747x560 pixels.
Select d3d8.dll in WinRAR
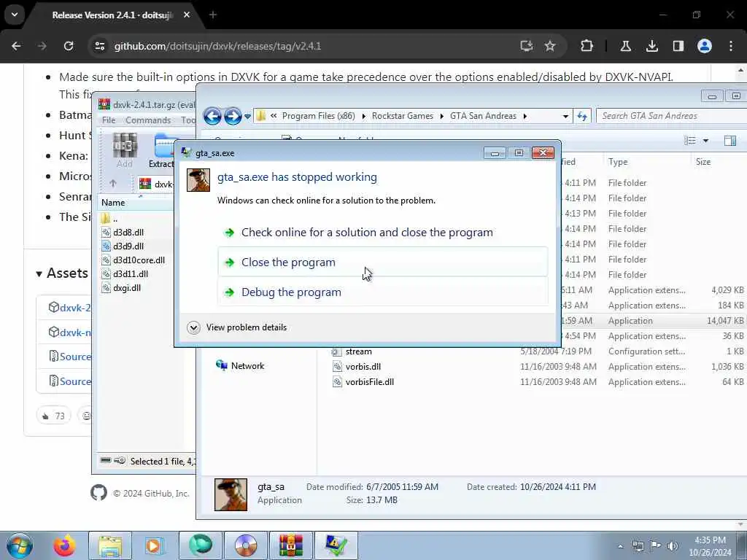[123, 233]
